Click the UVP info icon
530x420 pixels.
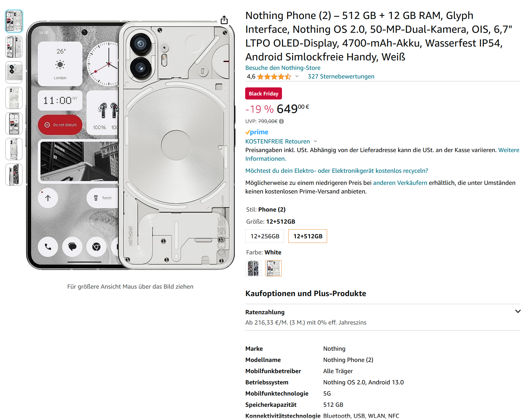tap(281, 121)
